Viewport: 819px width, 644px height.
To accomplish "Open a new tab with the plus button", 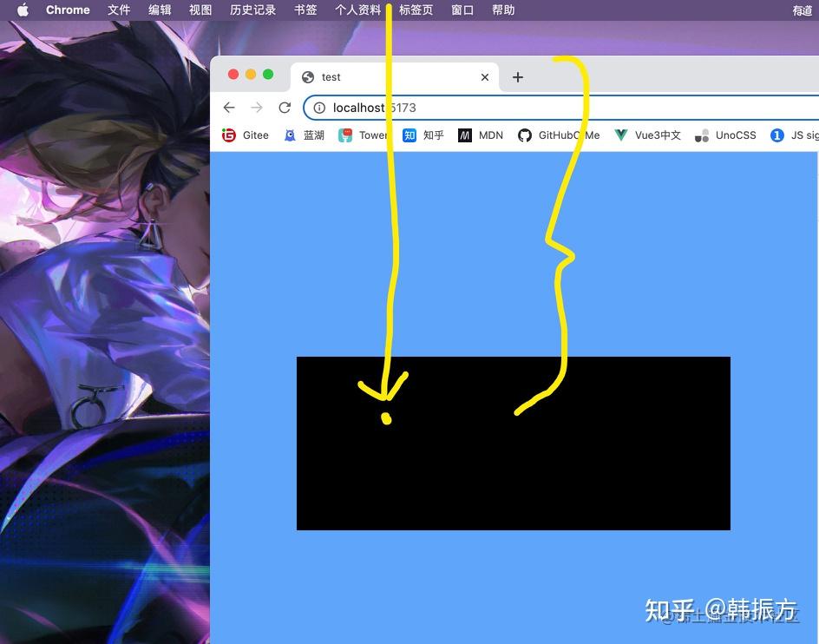I will [518, 76].
